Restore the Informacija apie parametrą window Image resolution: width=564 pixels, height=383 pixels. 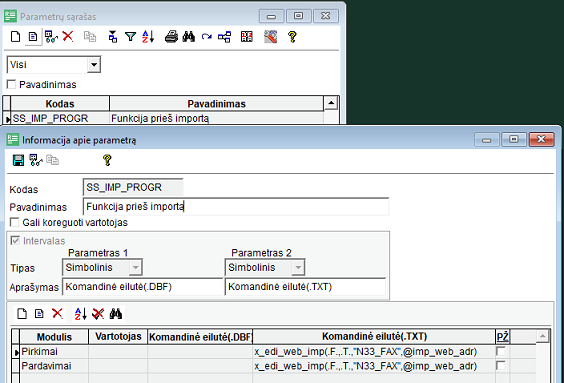514,140
